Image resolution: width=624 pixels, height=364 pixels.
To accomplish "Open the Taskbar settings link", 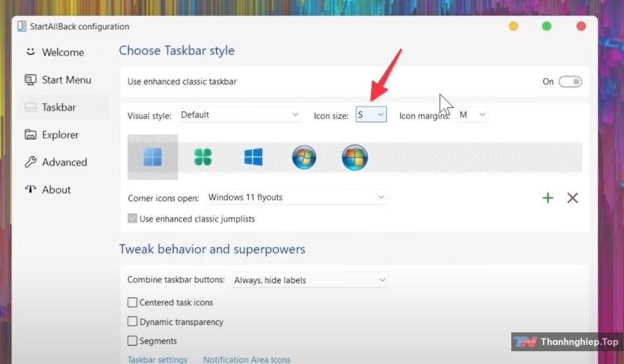I will click(157, 360).
